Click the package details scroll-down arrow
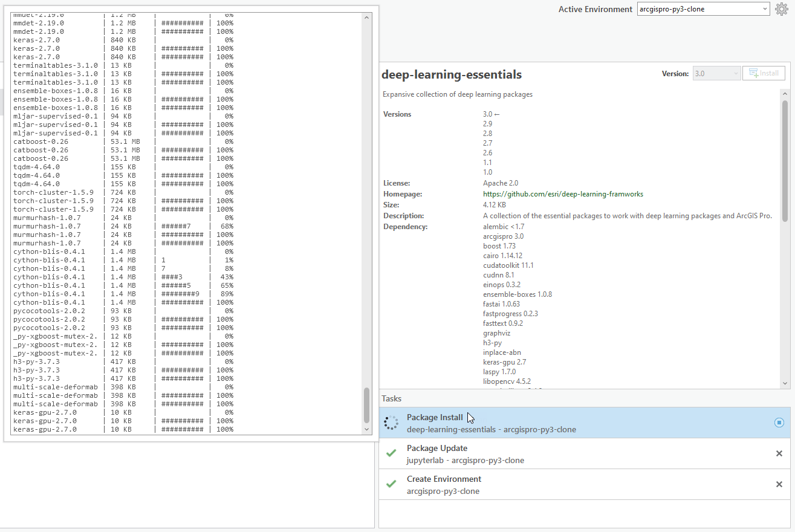Viewport: 795px width, 532px height. [785, 383]
